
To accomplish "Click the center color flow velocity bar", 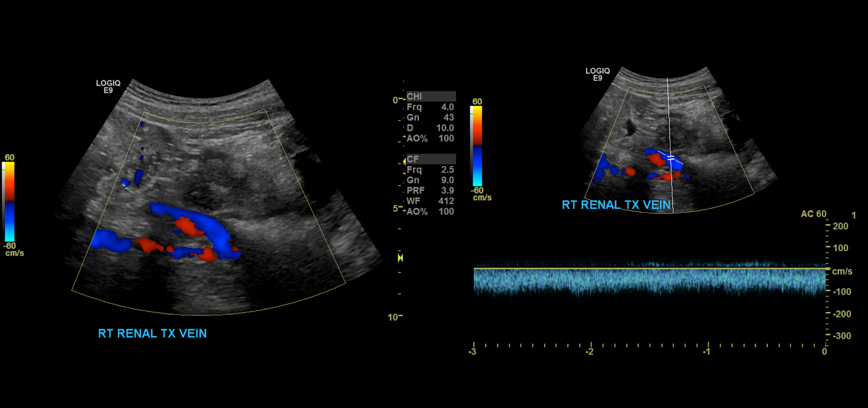I will (x=477, y=146).
